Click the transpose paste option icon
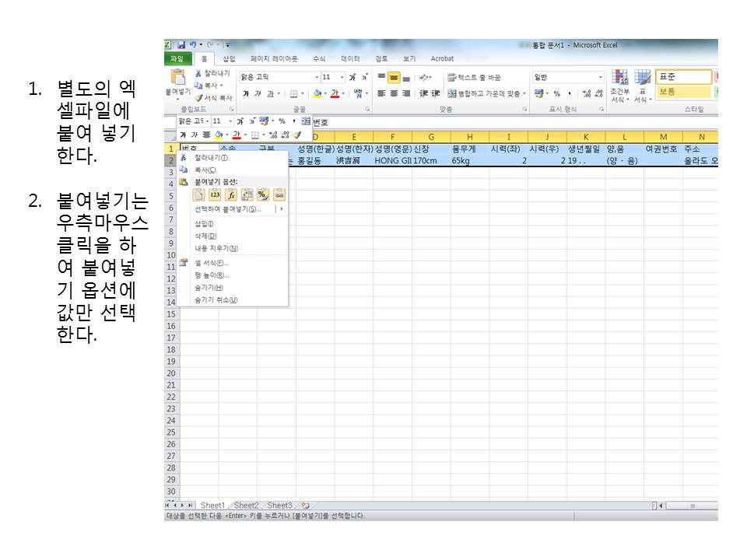This screenshot has width=747, height=560. point(248,194)
